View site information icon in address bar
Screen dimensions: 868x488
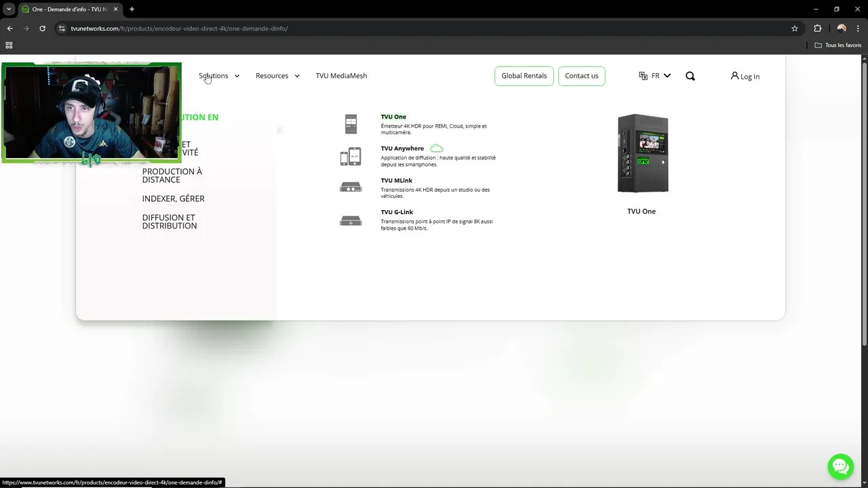click(x=61, y=28)
